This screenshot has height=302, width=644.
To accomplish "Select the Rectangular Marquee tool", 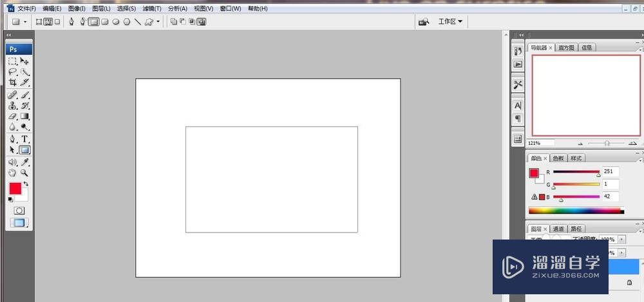I will [x=13, y=61].
